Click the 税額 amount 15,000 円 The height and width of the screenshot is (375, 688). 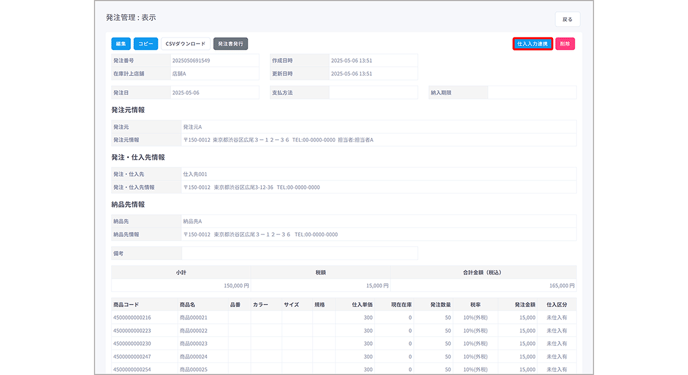[x=377, y=286]
